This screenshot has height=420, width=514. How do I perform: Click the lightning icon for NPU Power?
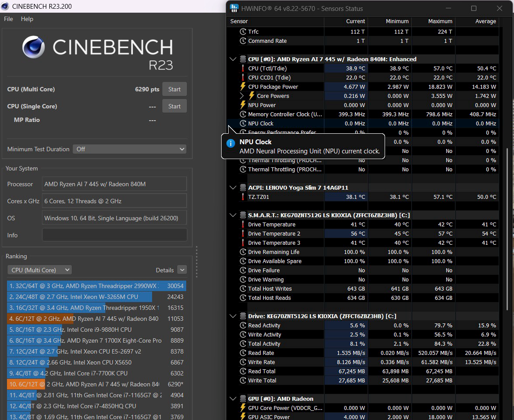(243, 105)
